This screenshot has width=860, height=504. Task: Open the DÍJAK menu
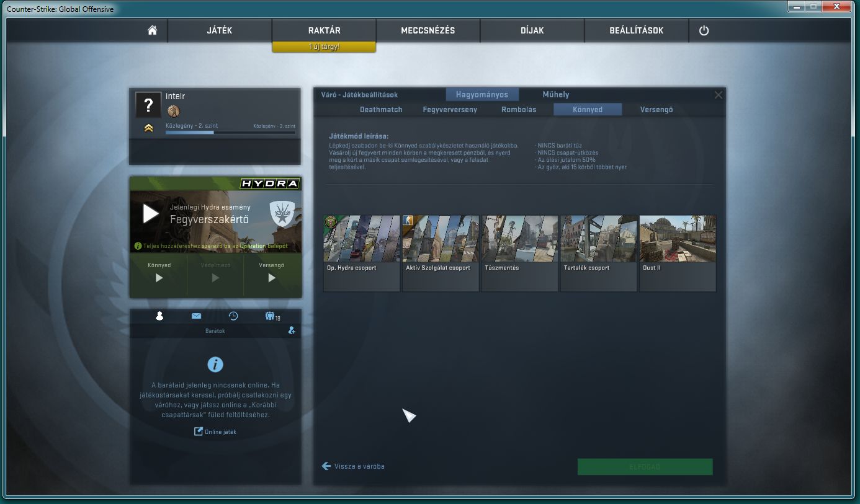coord(532,30)
